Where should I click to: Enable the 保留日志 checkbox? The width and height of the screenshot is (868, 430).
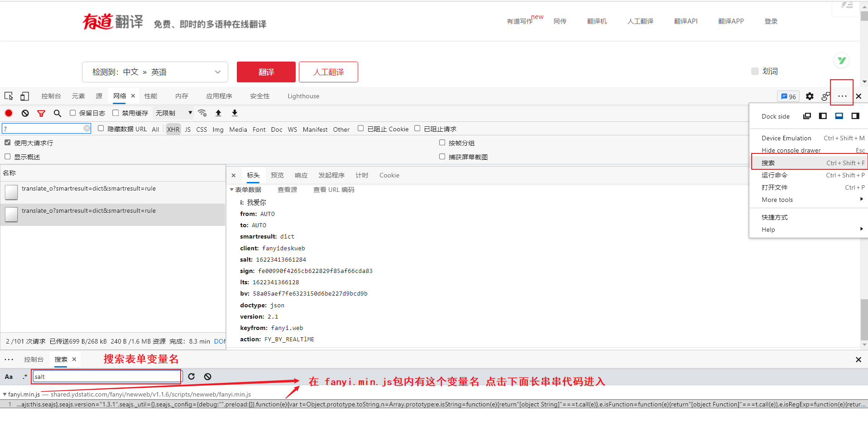tap(72, 113)
